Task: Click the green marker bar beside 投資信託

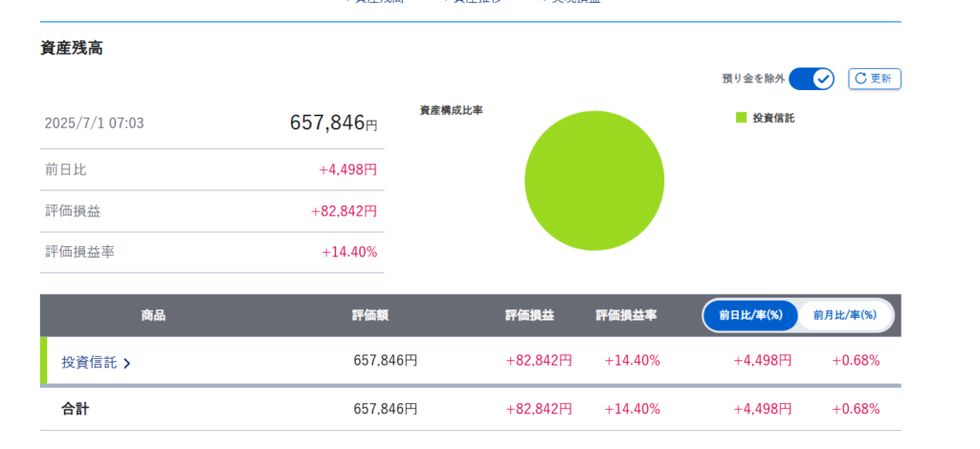Action: click(x=43, y=361)
